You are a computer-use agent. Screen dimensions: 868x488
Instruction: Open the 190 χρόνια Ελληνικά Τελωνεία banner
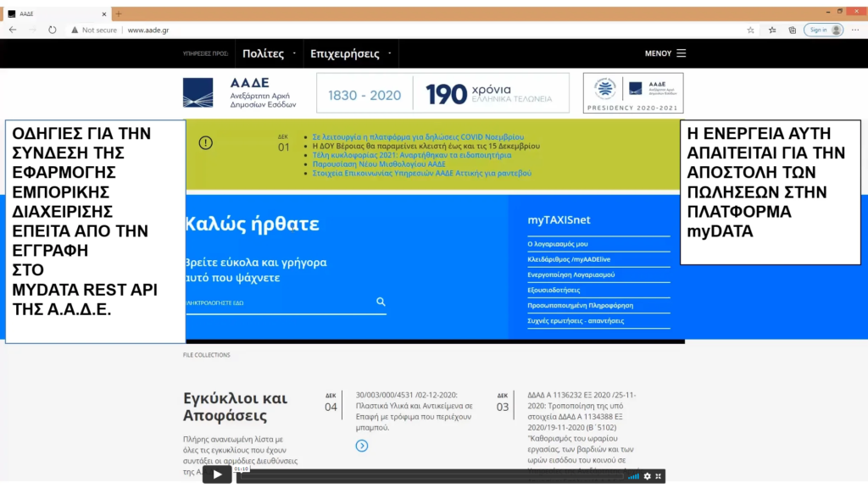(442, 93)
